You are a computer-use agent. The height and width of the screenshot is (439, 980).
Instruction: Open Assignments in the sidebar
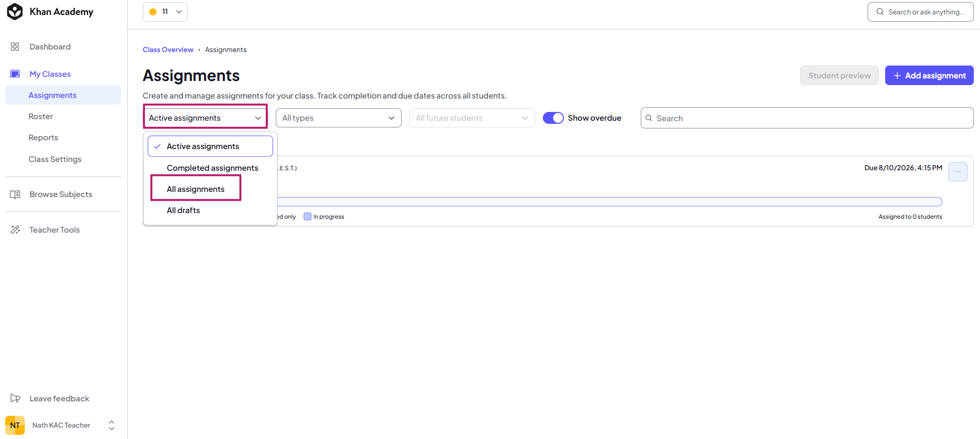click(63, 95)
